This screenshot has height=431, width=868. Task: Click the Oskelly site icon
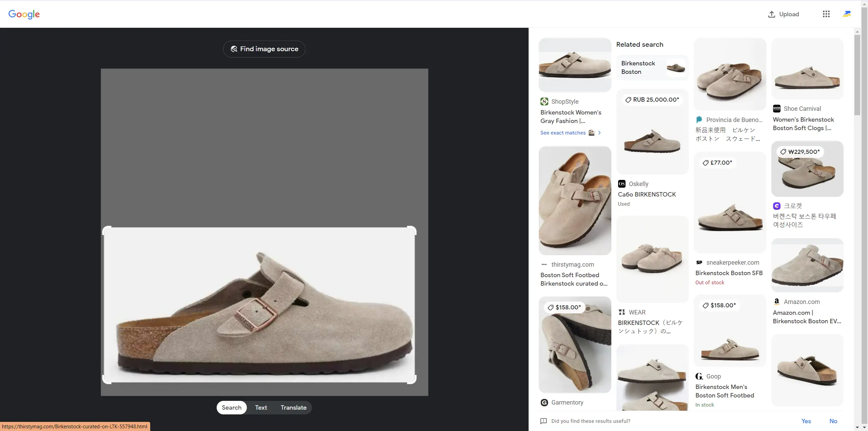[622, 184]
